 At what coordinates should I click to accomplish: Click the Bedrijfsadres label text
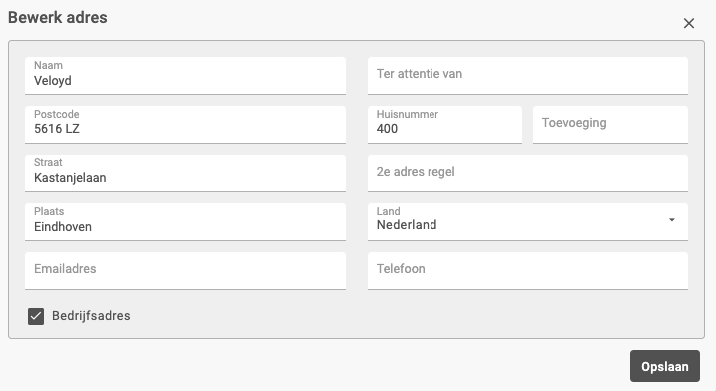point(91,316)
